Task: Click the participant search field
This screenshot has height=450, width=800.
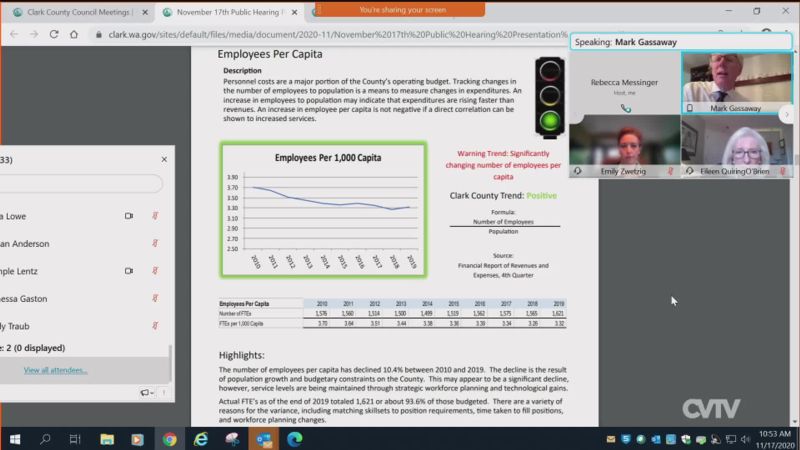Action: [80, 184]
